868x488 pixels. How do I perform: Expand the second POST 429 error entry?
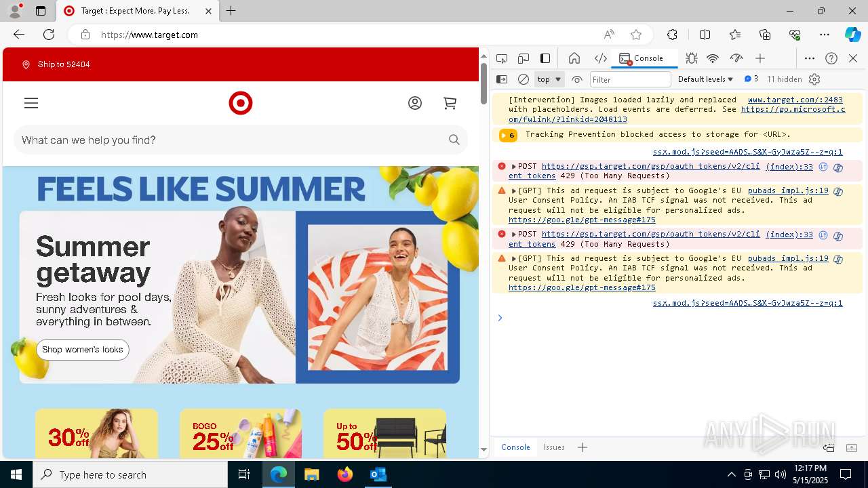pyautogui.click(x=514, y=235)
